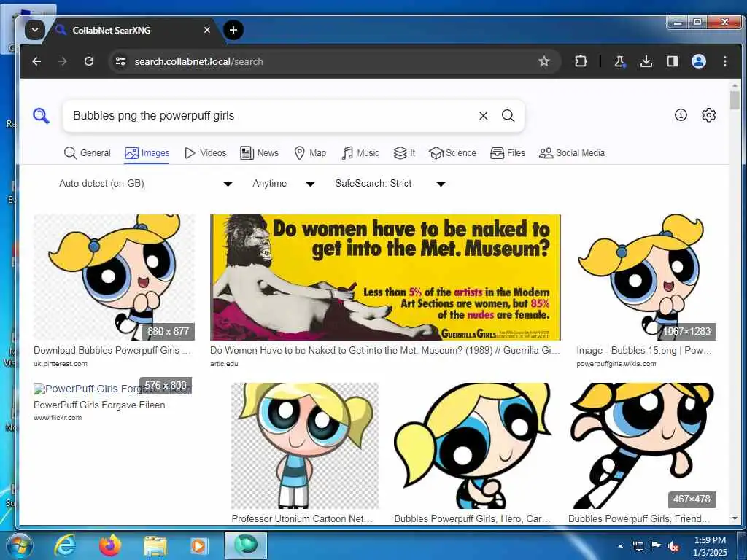Click scrollbar down arrow
747x560 pixels.
[x=735, y=518]
